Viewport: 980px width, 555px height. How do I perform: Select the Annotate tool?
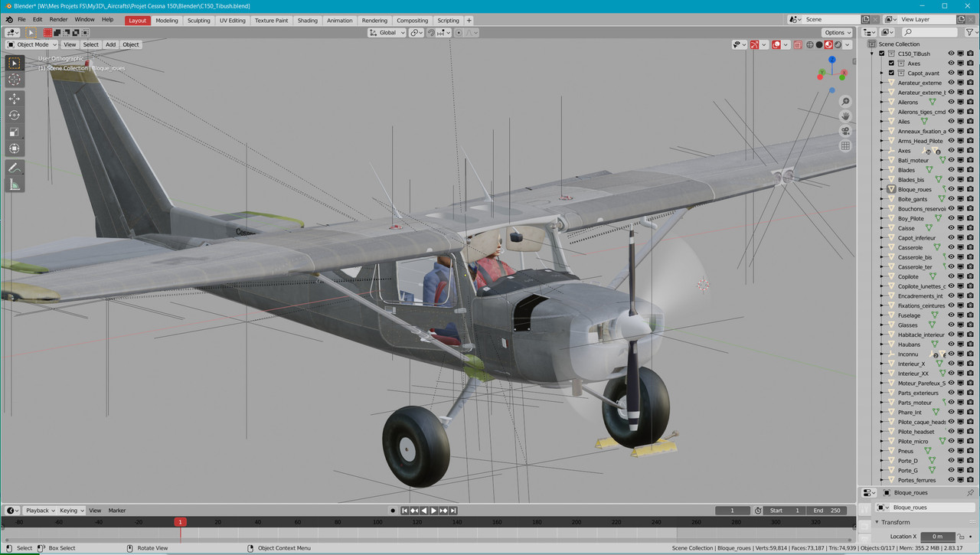pyautogui.click(x=15, y=168)
